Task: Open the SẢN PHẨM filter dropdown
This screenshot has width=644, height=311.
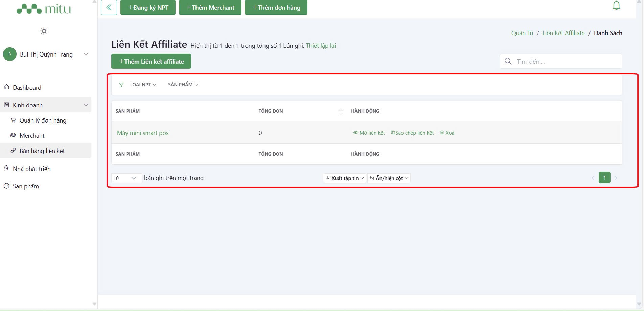Action: tap(183, 85)
